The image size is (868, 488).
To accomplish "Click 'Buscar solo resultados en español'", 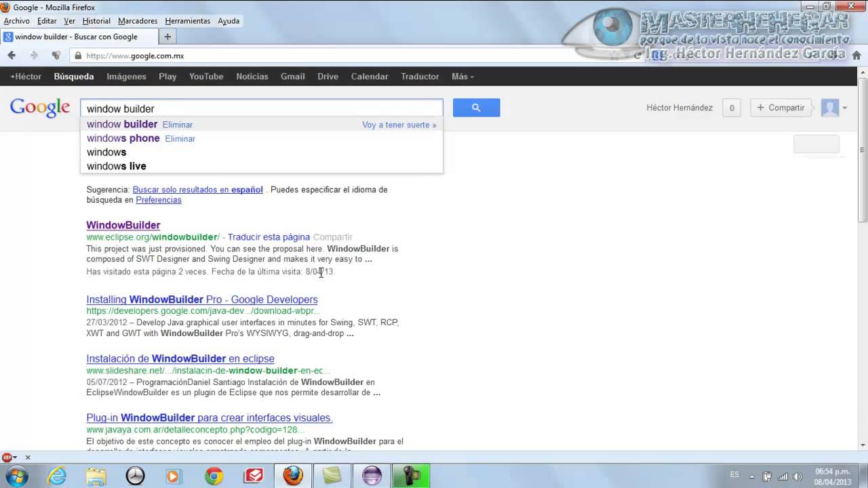I will (198, 190).
